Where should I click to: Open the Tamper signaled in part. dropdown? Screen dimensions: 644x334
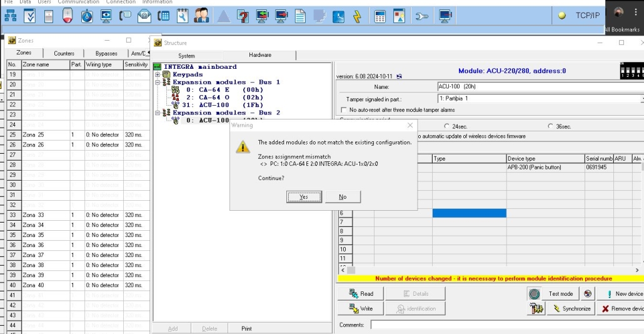641,99
